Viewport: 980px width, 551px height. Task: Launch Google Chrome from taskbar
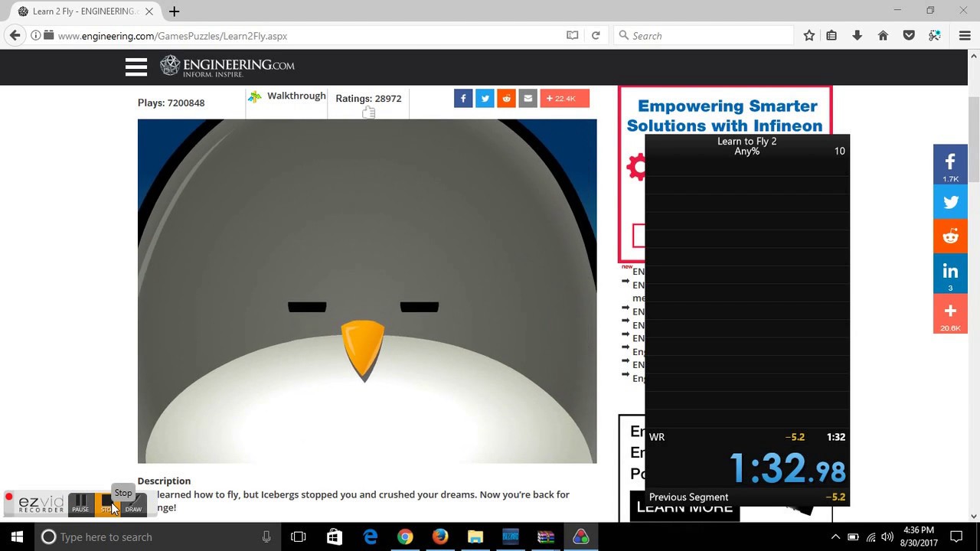[405, 537]
